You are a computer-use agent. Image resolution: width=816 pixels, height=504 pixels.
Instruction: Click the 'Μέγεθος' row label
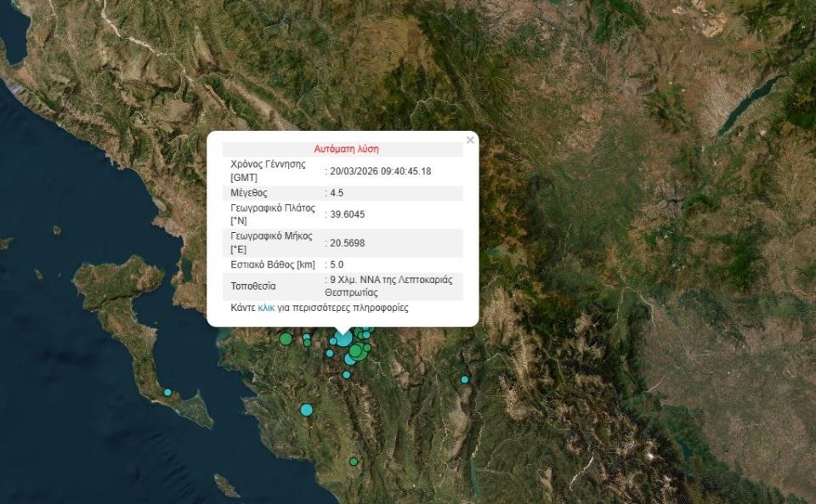point(248,193)
